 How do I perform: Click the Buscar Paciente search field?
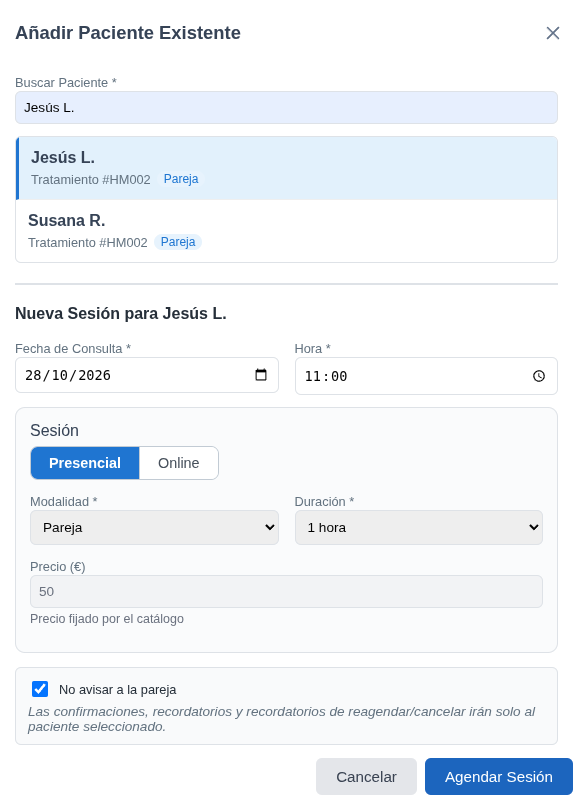(286, 108)
